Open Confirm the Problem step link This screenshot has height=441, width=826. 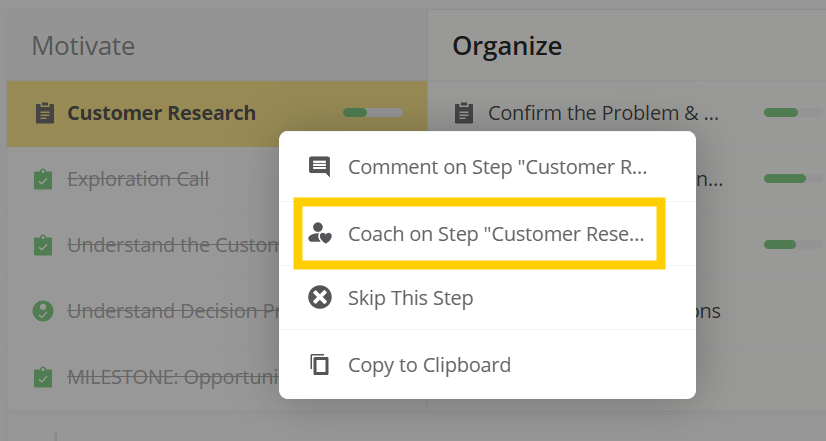point(603,113)
